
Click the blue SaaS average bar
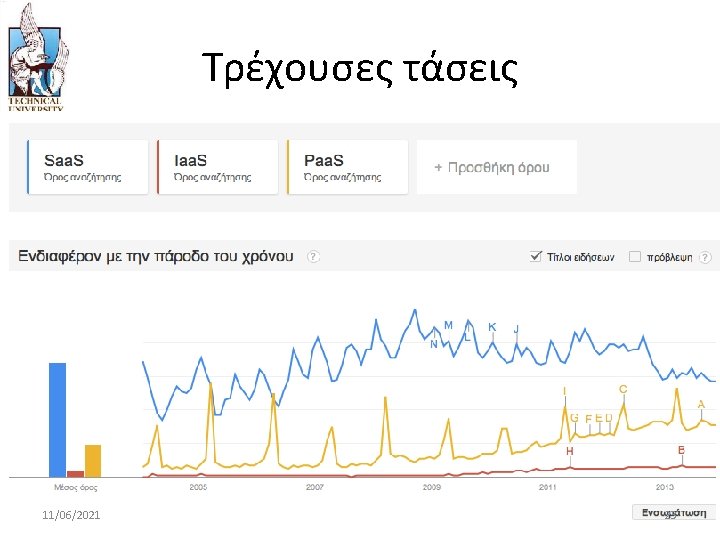point(57,419)
